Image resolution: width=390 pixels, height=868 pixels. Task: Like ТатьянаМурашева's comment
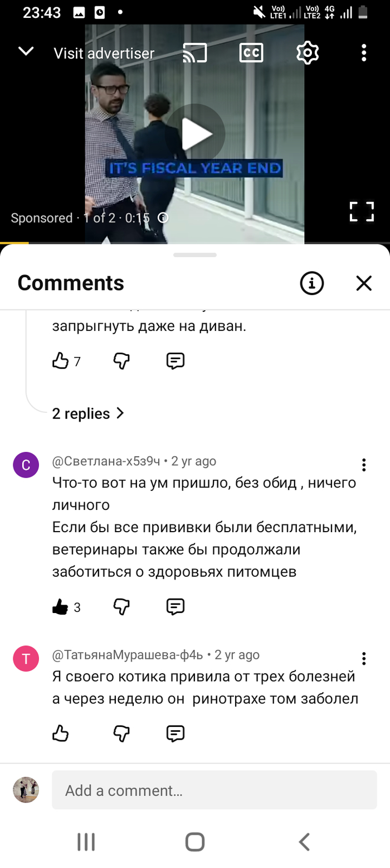(60, 733)
